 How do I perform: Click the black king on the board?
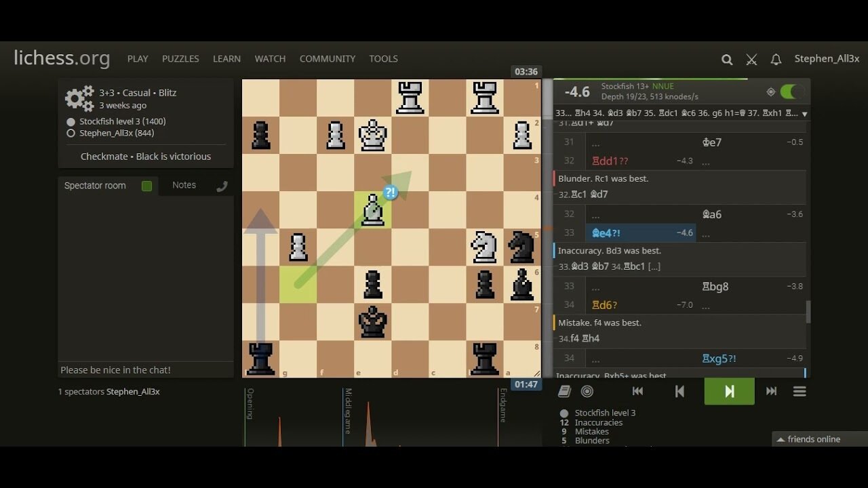click(x=372, y=322)
